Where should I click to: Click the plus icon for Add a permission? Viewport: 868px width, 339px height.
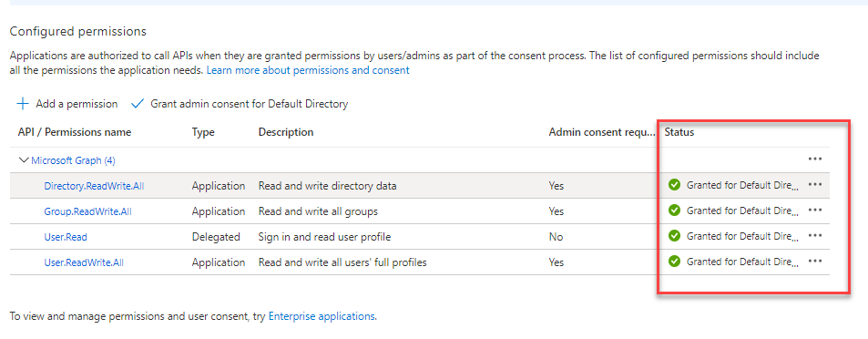coord(24,104)
